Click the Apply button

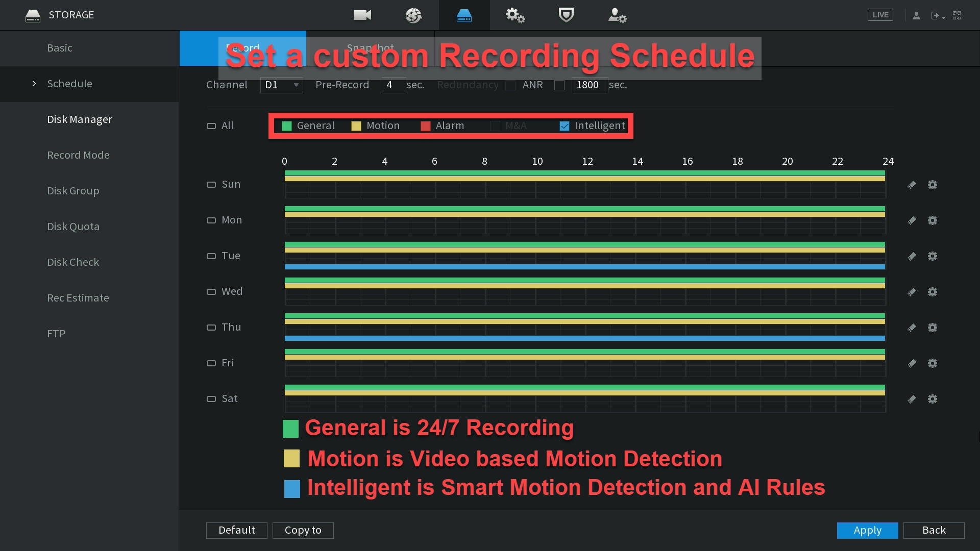click(867, 530)
